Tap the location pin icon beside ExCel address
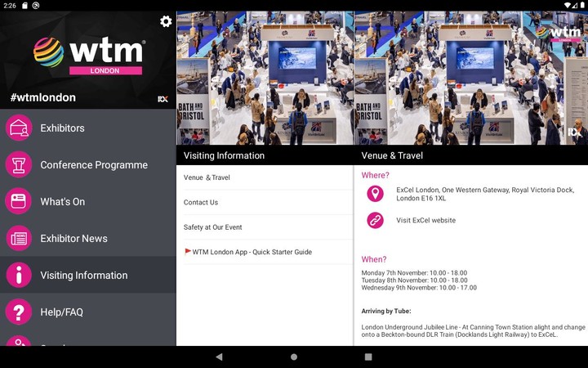 (375, 194)
